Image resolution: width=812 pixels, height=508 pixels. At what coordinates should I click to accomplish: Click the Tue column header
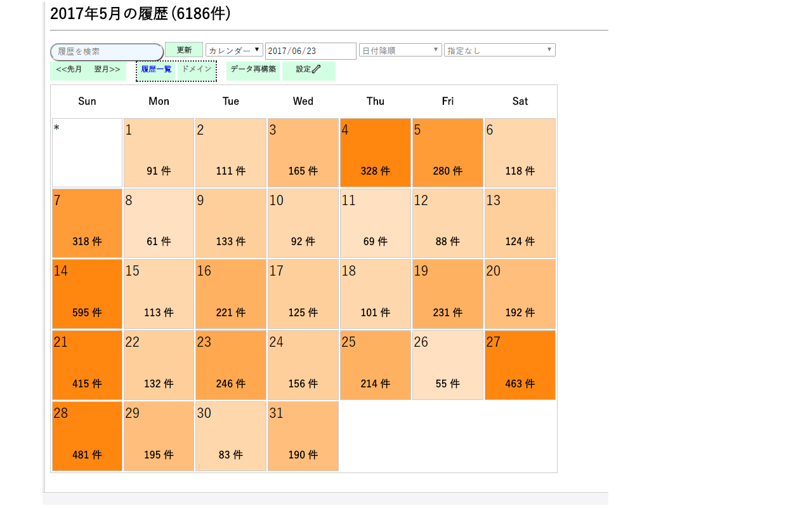click(x=231, y=101)
